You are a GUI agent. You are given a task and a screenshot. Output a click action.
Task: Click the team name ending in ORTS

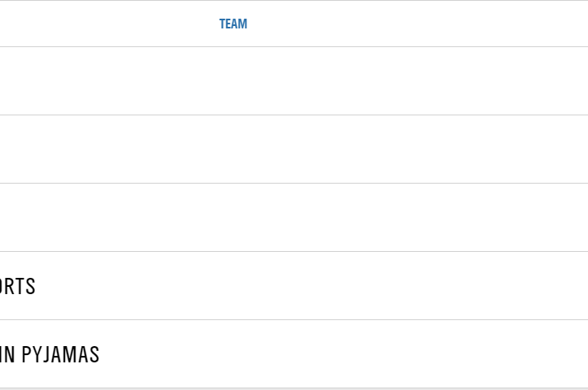pyautogui.click(x=17, y=286)
